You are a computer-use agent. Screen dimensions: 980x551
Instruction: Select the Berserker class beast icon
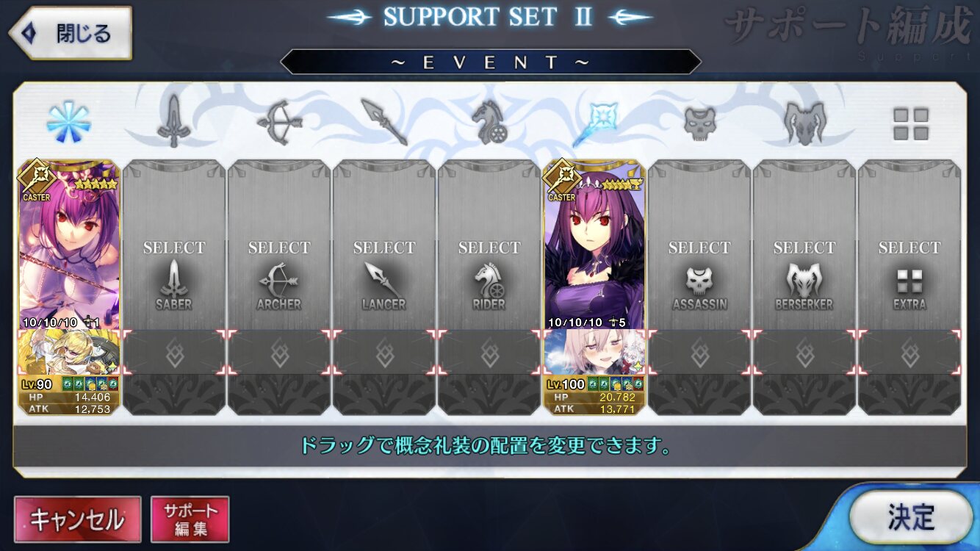coord(804,122)
